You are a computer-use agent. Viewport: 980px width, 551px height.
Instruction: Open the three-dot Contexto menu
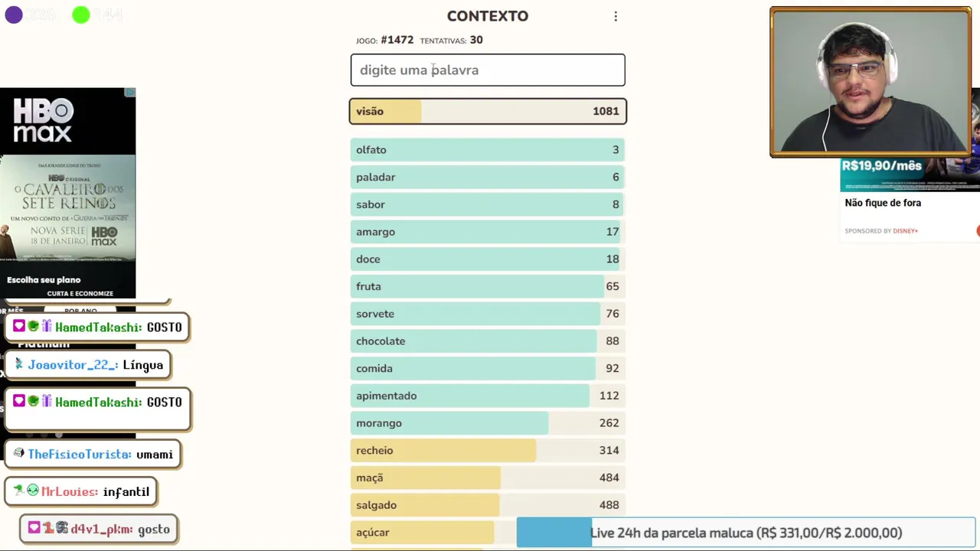[x=616, y=16]
